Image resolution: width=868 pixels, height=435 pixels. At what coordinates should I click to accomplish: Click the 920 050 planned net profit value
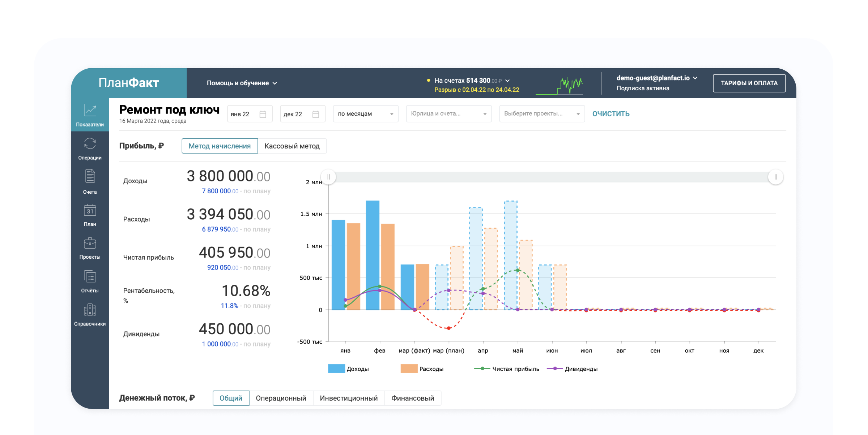pyautogui.click(x=222, y=268)
